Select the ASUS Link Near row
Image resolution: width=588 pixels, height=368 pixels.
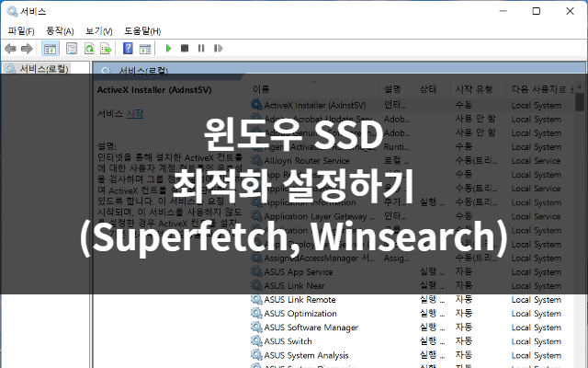click(x=412, y=286)
